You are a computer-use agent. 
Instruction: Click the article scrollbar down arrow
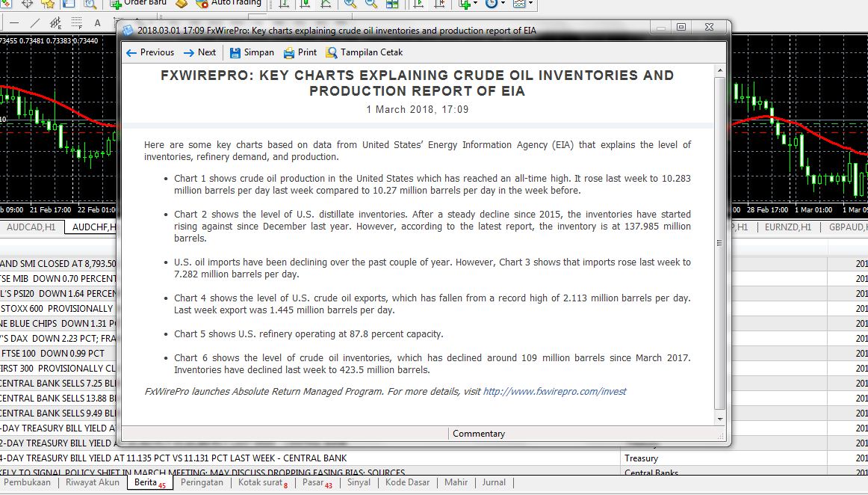click(719, 419)
